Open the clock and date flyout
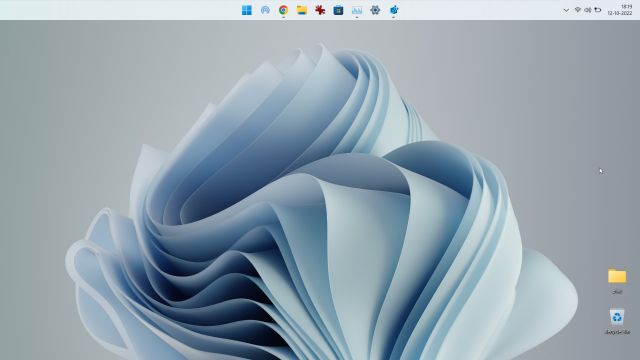640x360 pixels. (620, 10)
